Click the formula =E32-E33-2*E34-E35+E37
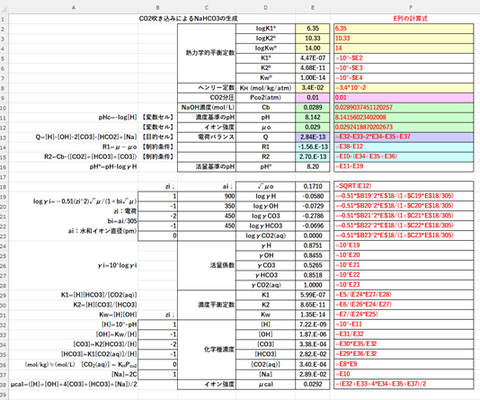480x400 pixels. (404, 137)
